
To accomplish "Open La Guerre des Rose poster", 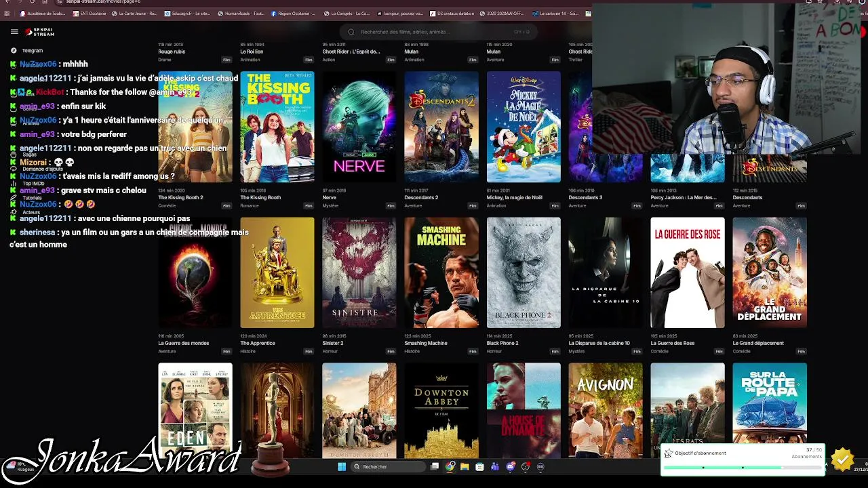I will tap(688, 272).
